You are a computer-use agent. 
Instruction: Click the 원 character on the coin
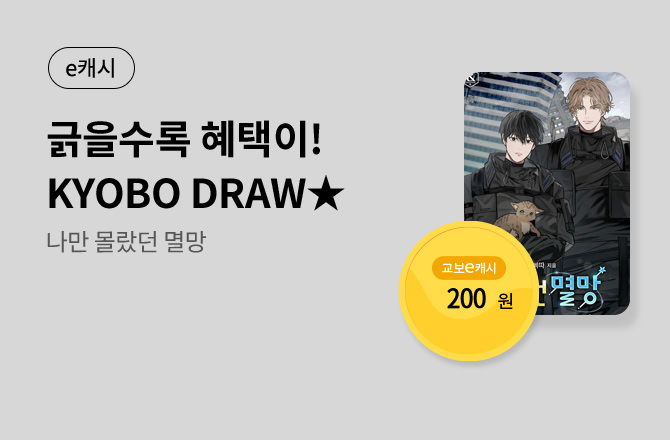coord(505,301)
